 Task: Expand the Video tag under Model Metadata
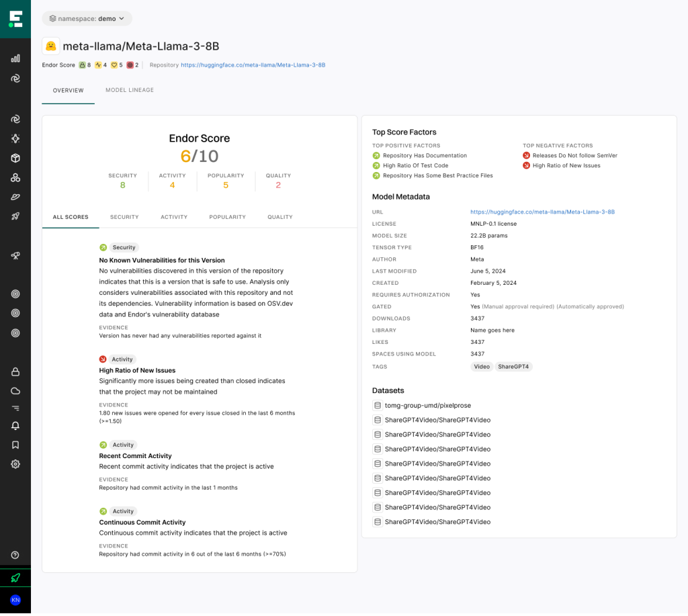coord(483,366)
